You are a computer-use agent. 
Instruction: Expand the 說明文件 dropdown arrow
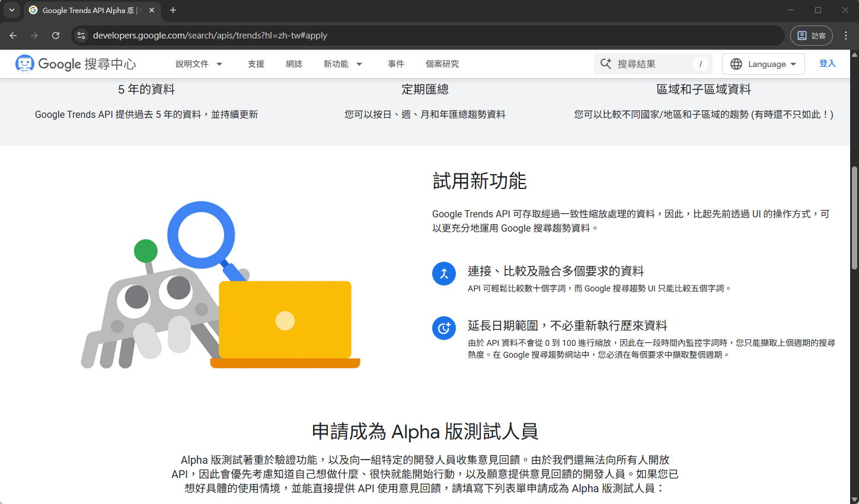click(219, 64)
